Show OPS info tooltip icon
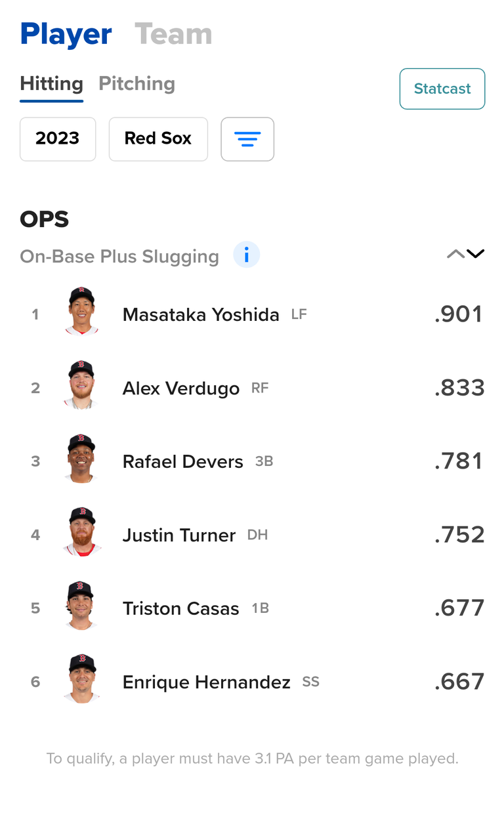 pos(247,255)
